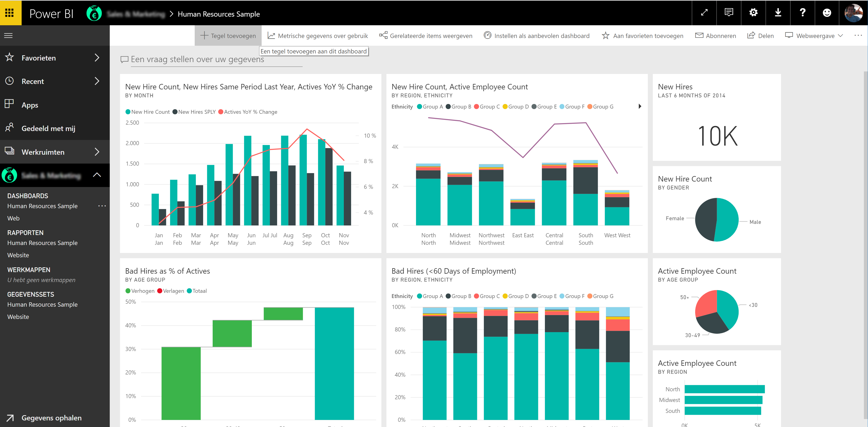Click the Q&A question input field
Screen dimensions: 868x427
216,60
